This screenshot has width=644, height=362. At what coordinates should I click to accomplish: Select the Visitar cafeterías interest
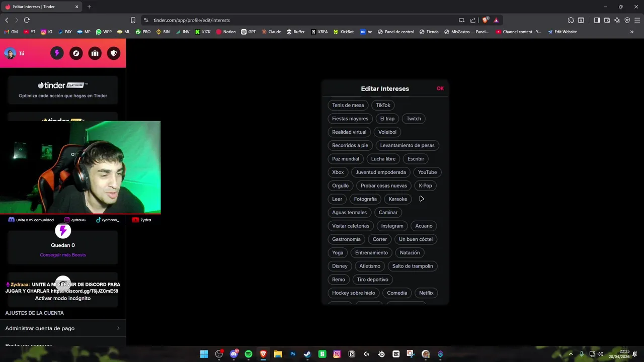(351, 226)
